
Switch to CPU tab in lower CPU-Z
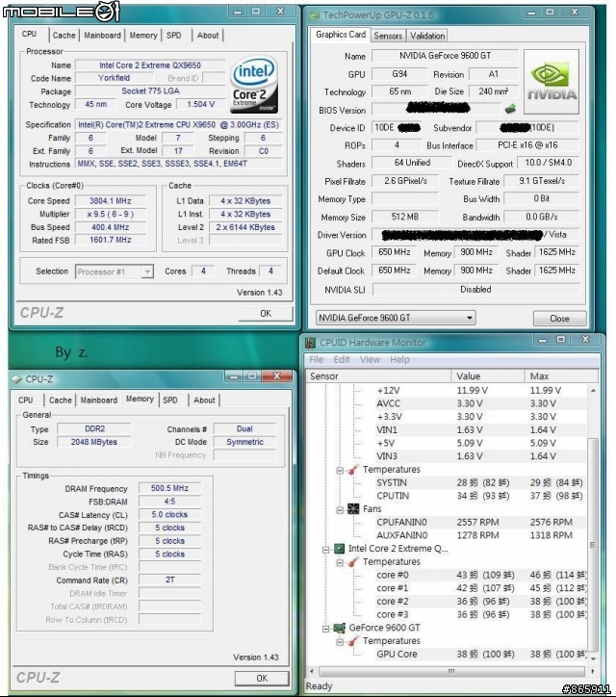click(26, 400)
